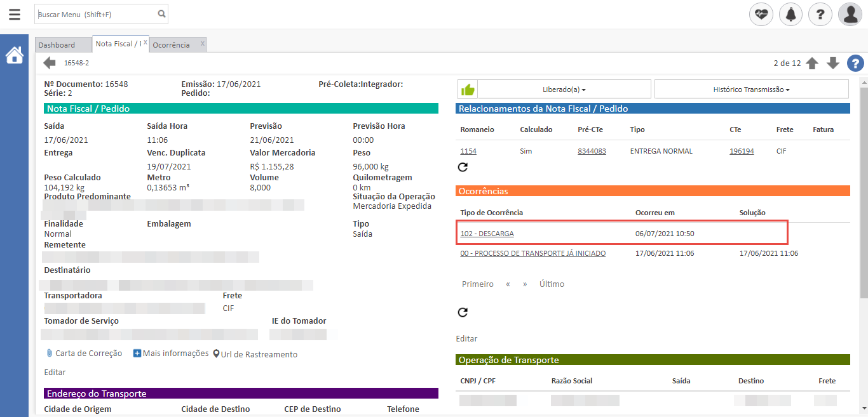Refresh the Ocorrências list
The height and width of the screenshot is (417, 868).
pyautogui.click(x=463, y=312)
